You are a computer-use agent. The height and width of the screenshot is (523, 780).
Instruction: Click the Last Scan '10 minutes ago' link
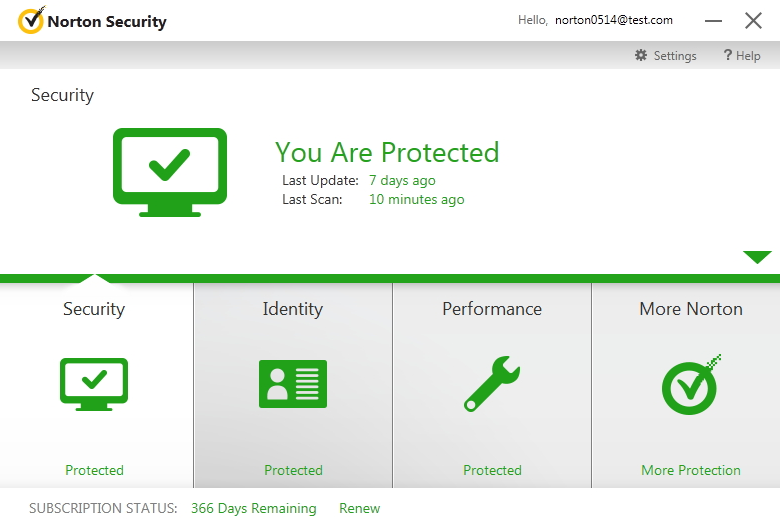(417, 199)
